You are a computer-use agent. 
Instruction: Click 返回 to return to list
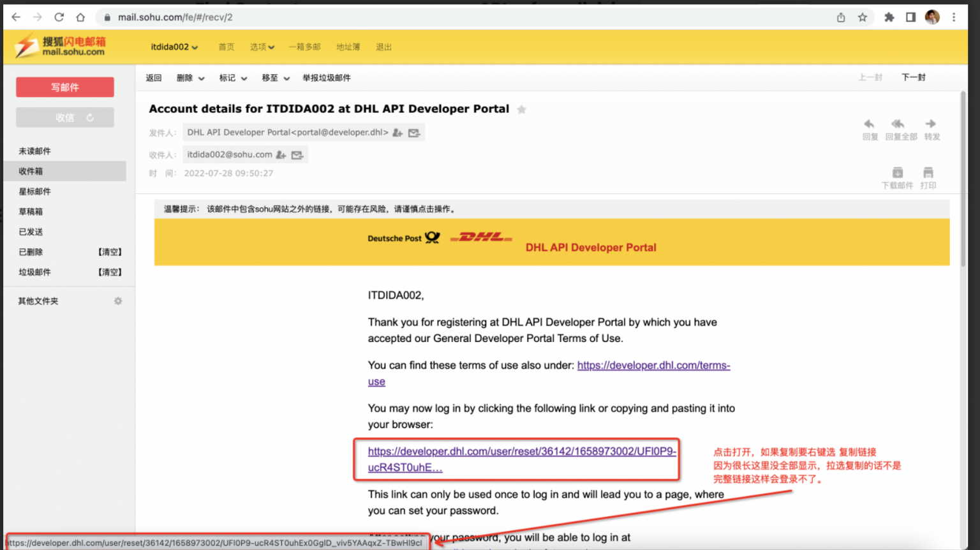154,78
